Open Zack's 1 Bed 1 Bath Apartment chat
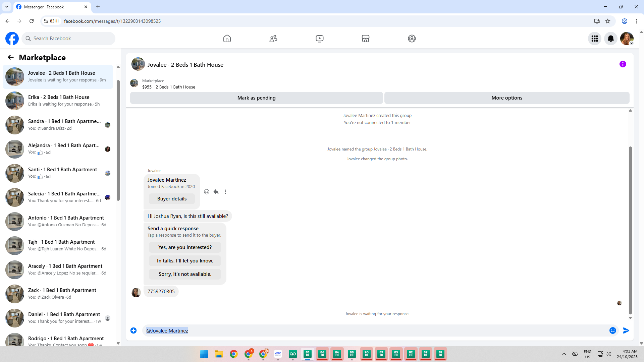This screenshot has width=644, height=362. [58, 294]
